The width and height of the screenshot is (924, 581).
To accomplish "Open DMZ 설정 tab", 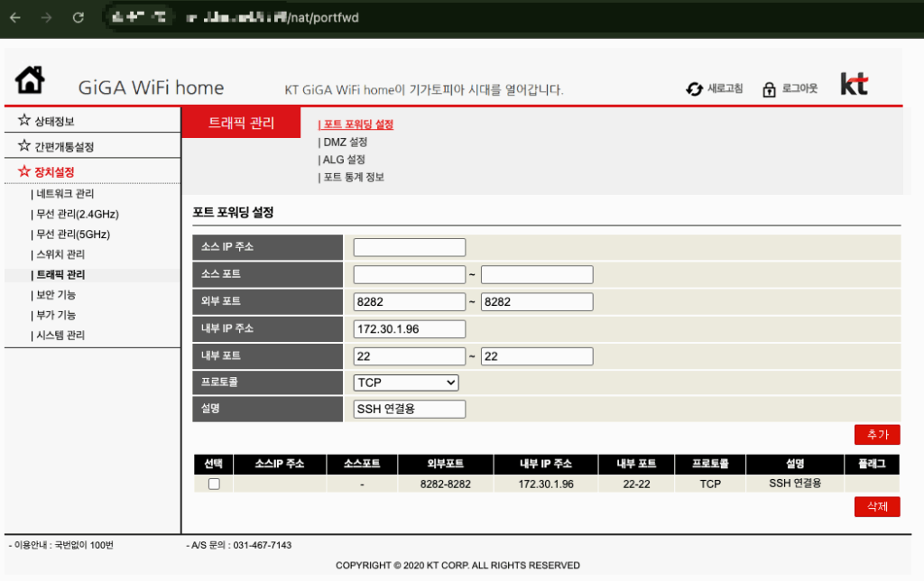I will point(345,142).
